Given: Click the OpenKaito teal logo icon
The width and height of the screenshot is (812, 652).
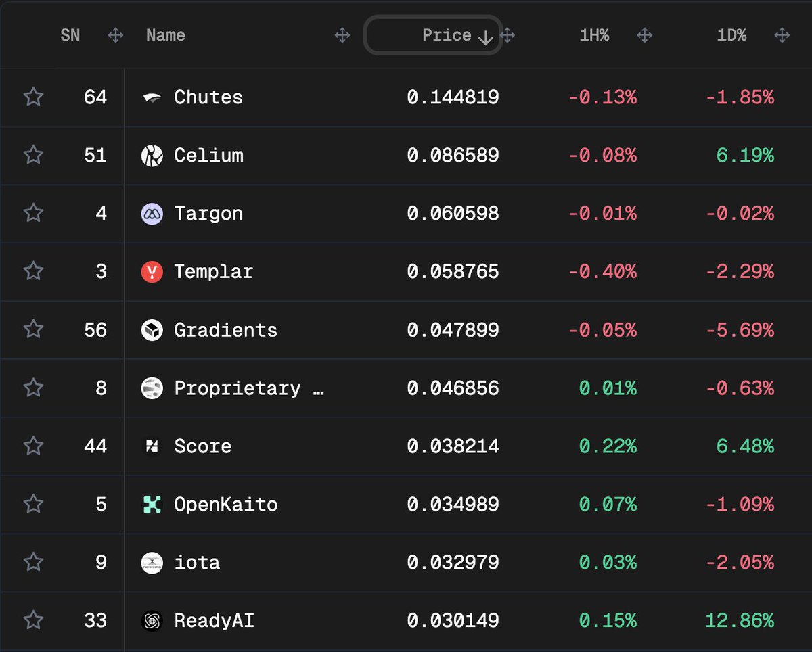Looking at the screenshot, I should click(152, 505).
